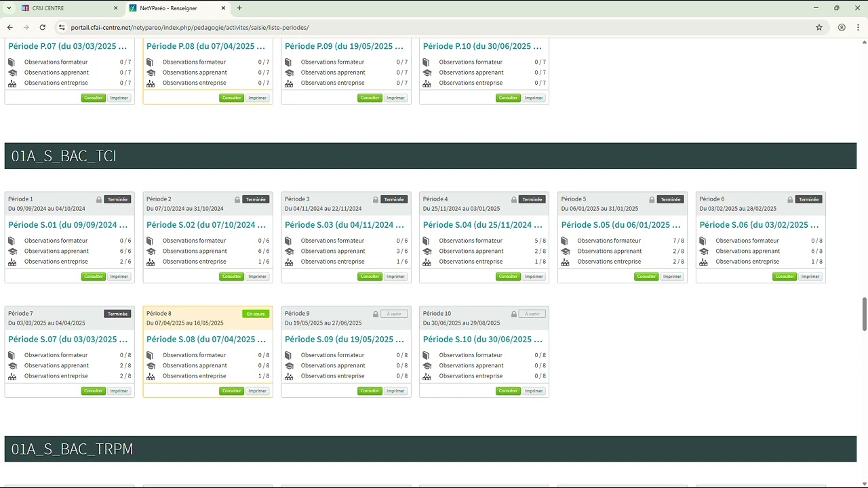Click Consulter for Période S.09
Viewport: 868px width, 488px height.
(x=370, y=391)
